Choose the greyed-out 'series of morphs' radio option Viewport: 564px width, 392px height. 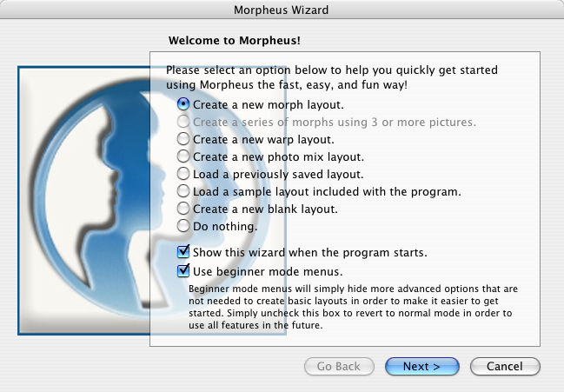coord(183,122)
